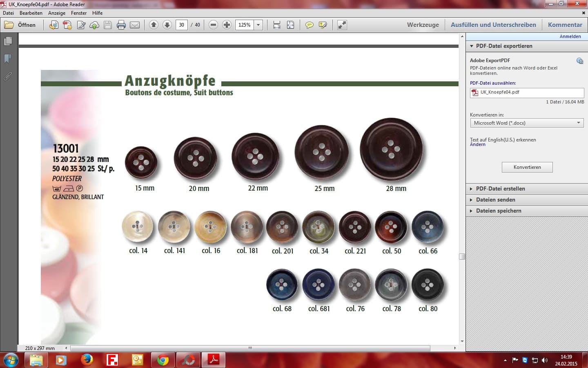Screen dimensions: 588x368
Task: Open Firefox from the taskbar
Action: click(x=87, y=360)
